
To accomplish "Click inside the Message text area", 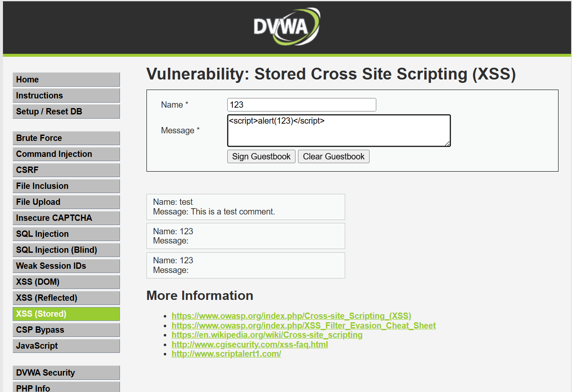I will click(x=339, y=130).
